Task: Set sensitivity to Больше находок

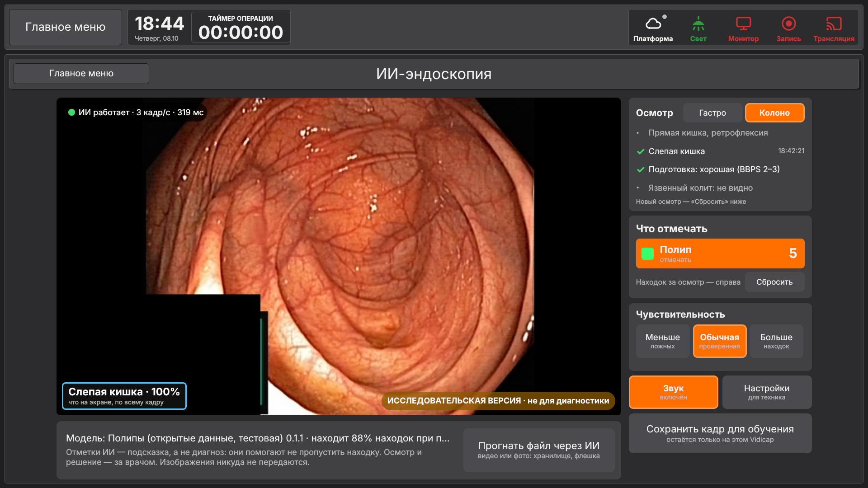Action: point(776,341)
